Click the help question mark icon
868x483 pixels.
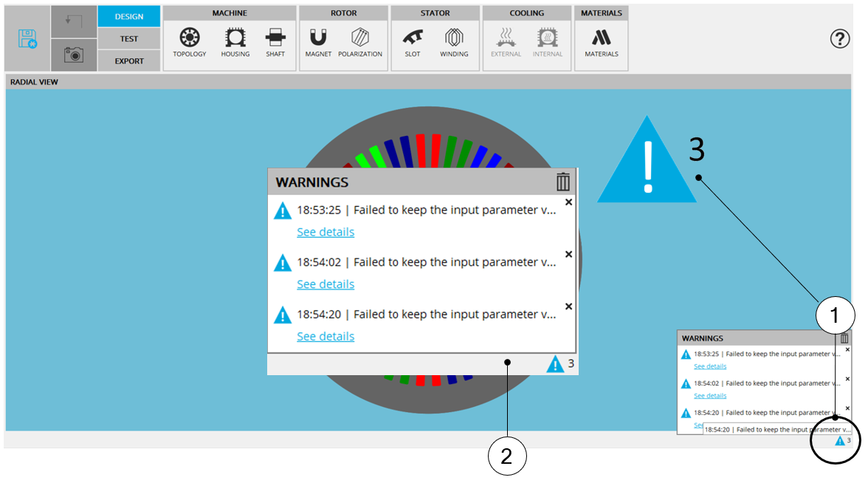point(840,38)
